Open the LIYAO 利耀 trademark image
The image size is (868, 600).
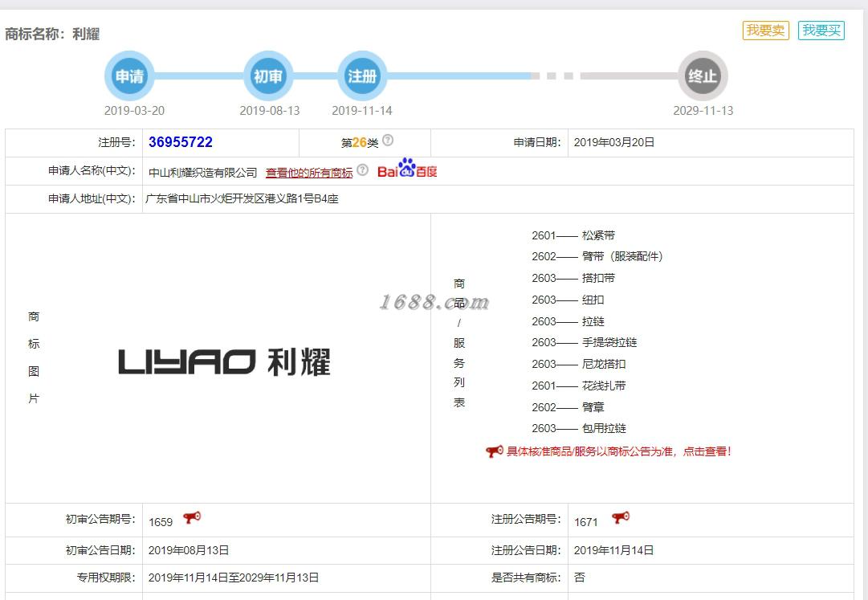click(224, 362)
